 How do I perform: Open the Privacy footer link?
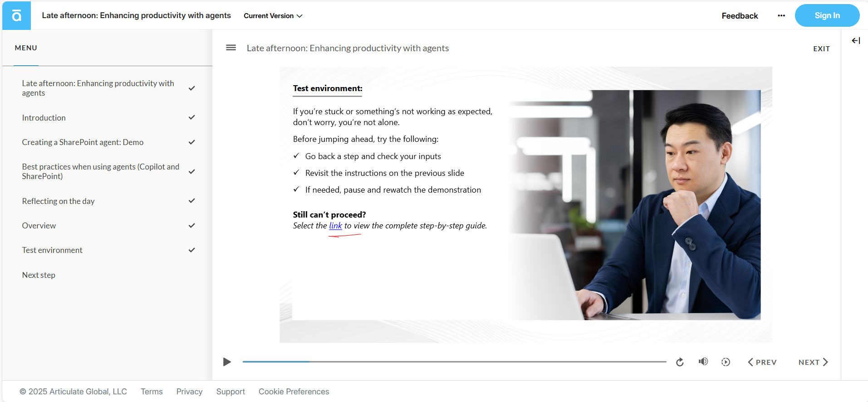[x=189, y=392]
